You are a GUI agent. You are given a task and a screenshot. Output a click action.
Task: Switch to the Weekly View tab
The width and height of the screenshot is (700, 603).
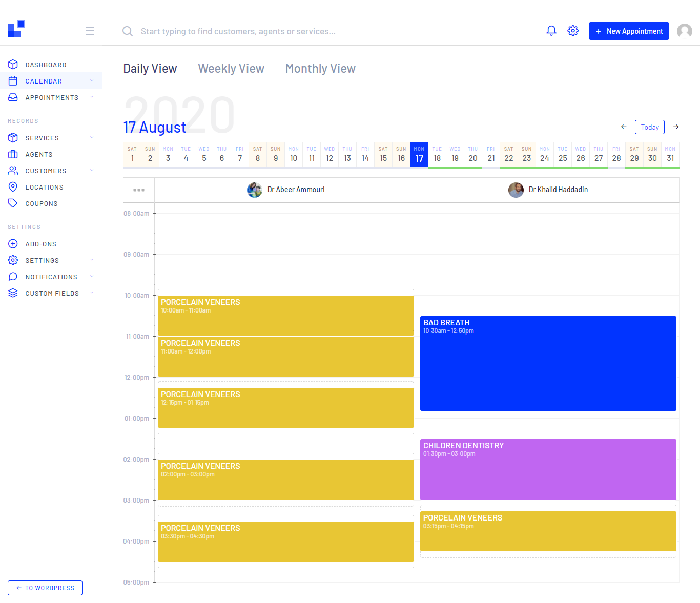pos(231,69)
